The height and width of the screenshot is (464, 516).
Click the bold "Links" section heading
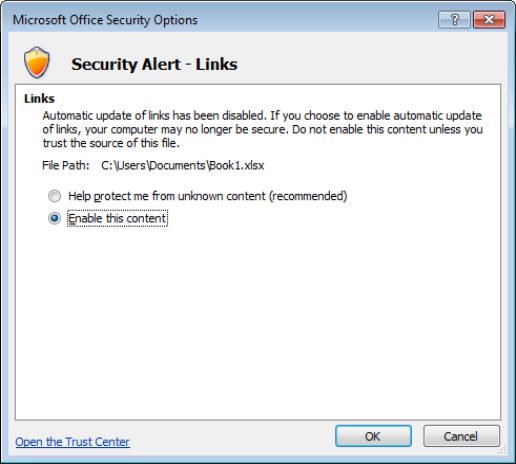point(39,99)
